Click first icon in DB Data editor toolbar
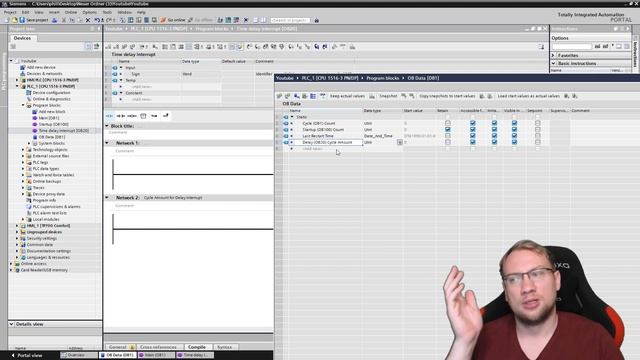The width and height of the screenshot is (640, 360). click(x=279, y=96)
